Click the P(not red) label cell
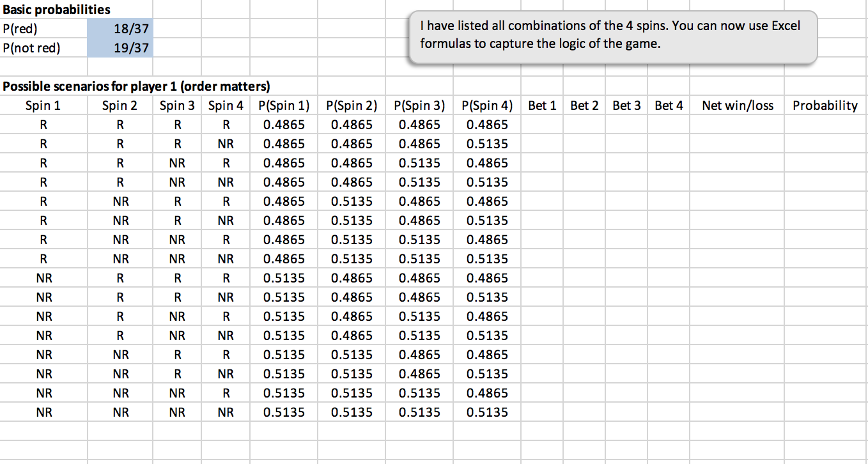 tap(31, 47)
